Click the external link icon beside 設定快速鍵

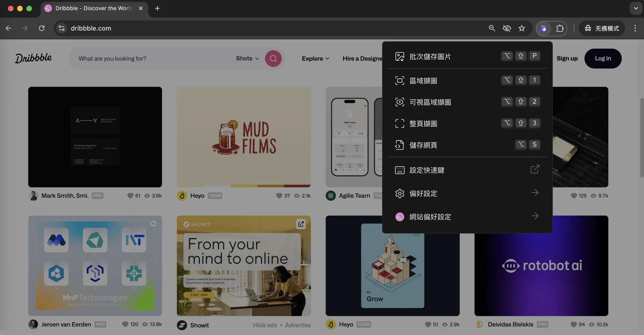pyautogui.click(x=535, y=169)
